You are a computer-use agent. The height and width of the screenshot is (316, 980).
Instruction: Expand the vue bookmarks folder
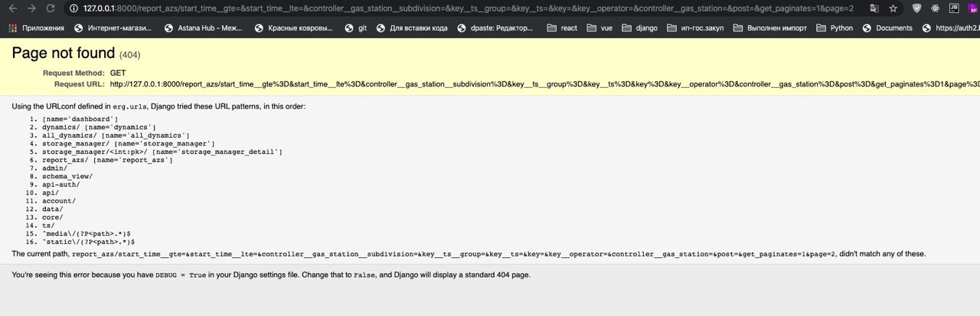(x=599, y=28)
